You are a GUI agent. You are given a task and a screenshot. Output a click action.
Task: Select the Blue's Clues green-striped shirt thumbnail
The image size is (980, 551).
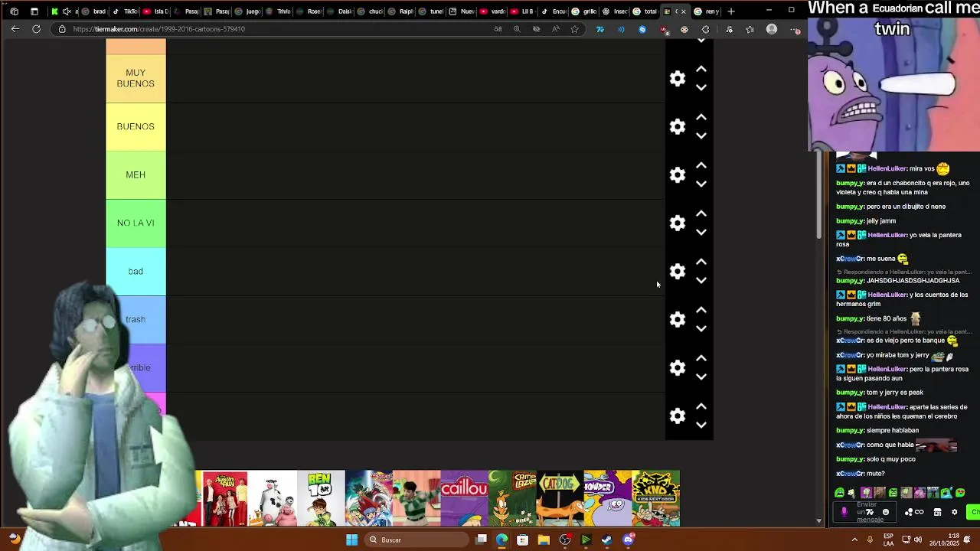pyautogui.click(x=416, y=499)
